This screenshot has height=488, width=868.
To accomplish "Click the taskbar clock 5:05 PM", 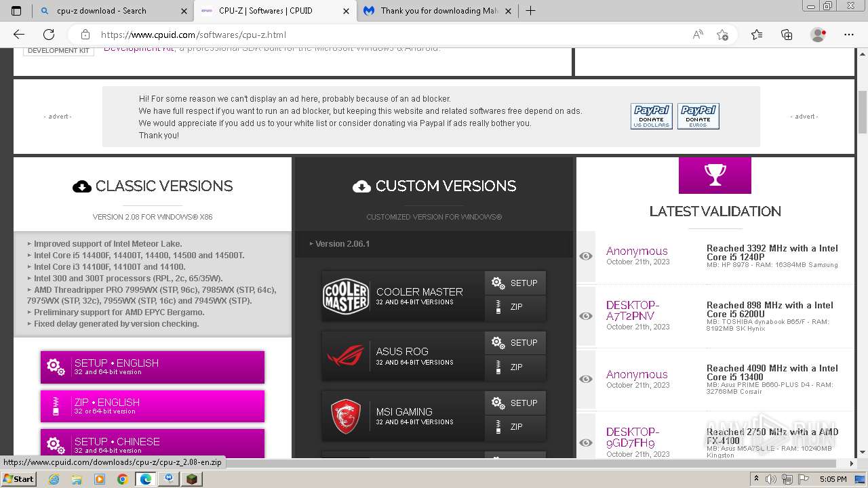I will point(833,479).
